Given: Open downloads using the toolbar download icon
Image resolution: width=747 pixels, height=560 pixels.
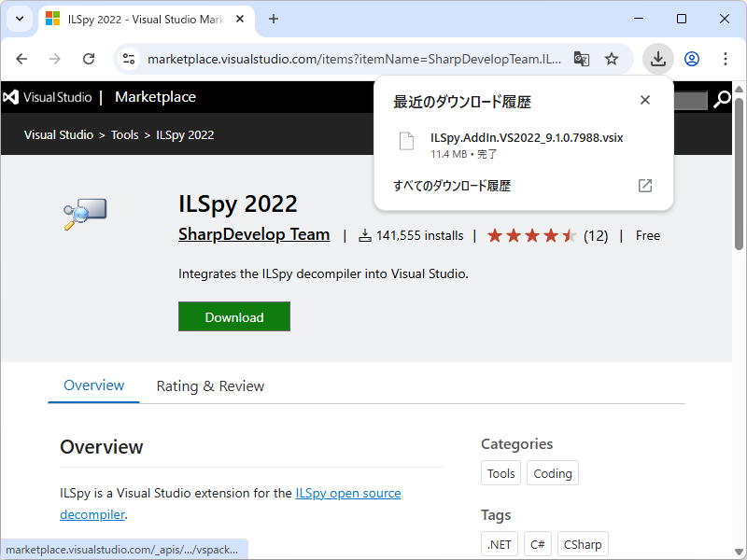Looking at the screenshot, I should click(657, 58).
